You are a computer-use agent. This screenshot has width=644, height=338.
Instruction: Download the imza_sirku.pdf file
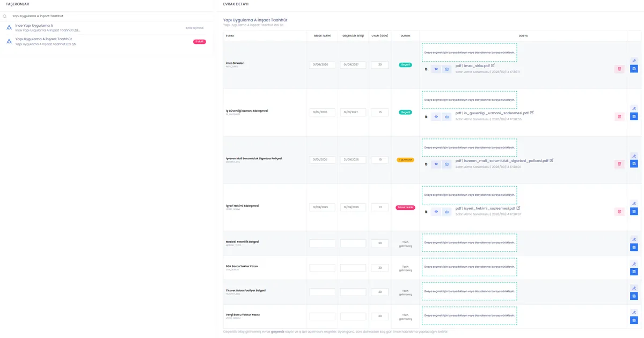[x=447, y=69]
